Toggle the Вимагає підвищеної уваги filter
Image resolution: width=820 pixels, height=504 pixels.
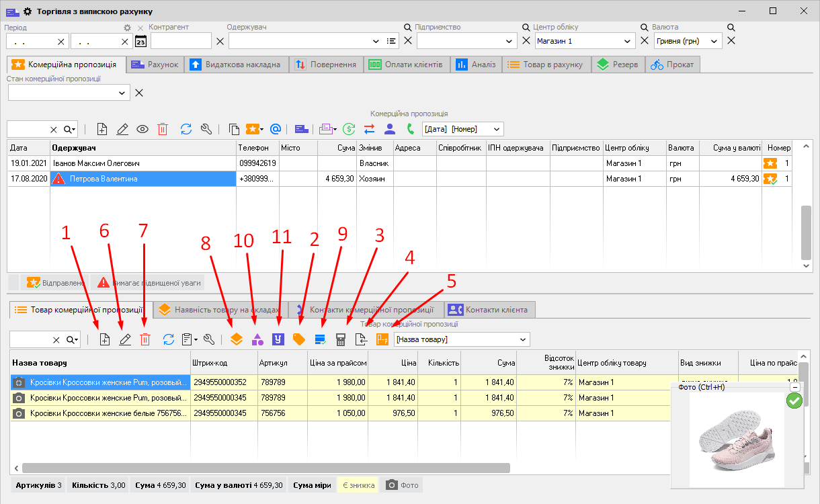pyautogui.click(x=147, y=283)
